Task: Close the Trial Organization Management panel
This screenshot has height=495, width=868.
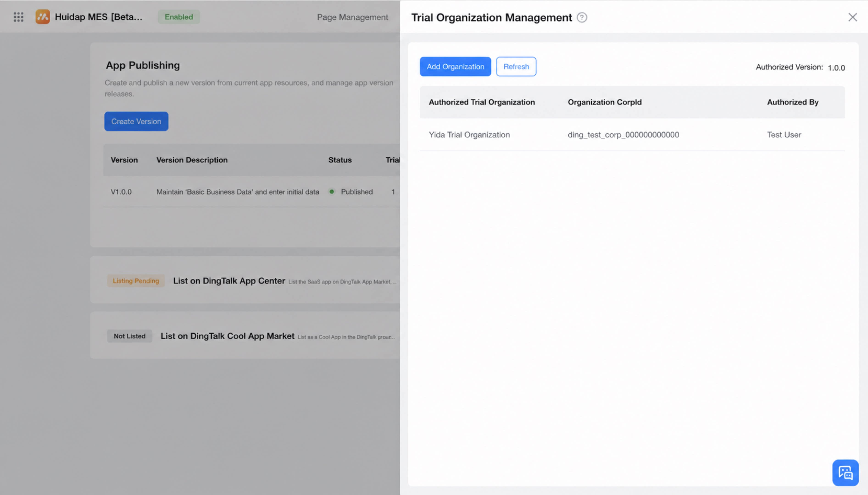Action: click(x=852, y=17)
